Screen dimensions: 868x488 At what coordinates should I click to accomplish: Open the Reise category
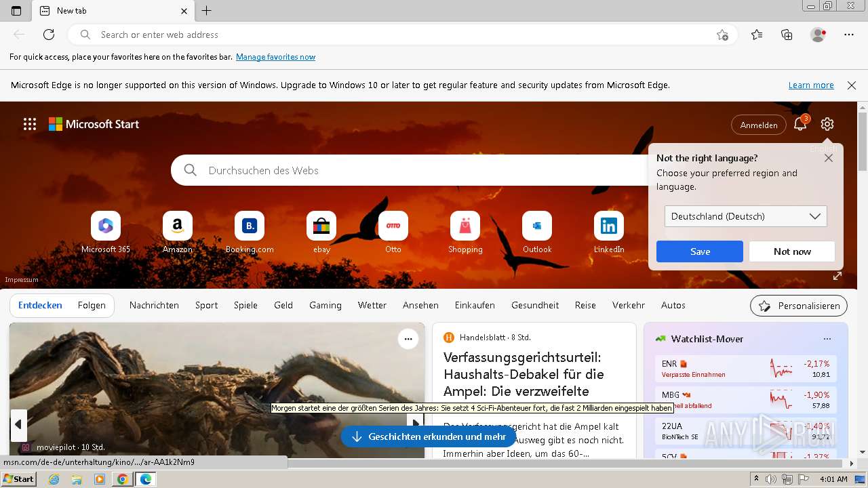585,305
